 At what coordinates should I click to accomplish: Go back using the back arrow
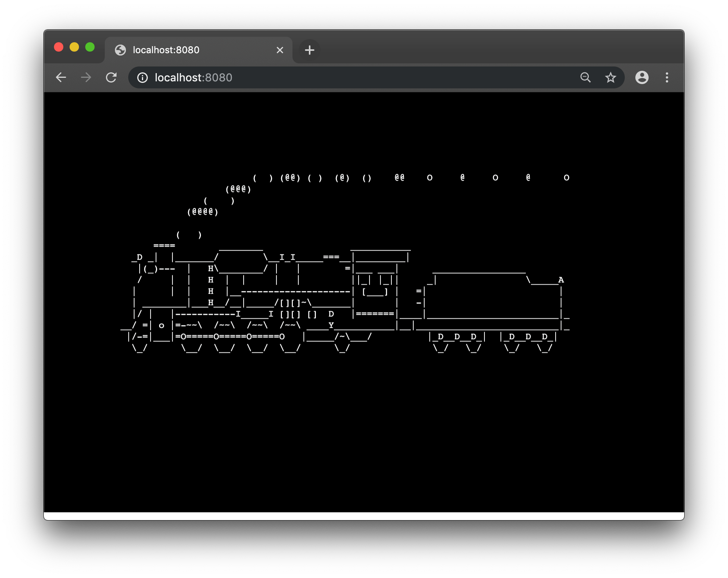tap(61, 77)
